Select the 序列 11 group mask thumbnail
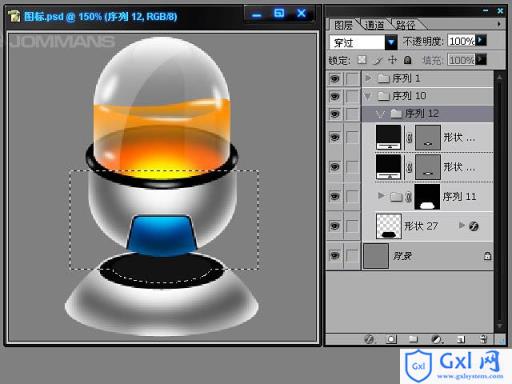Screen dimensions: 512x384 click(x=427, y=197)
